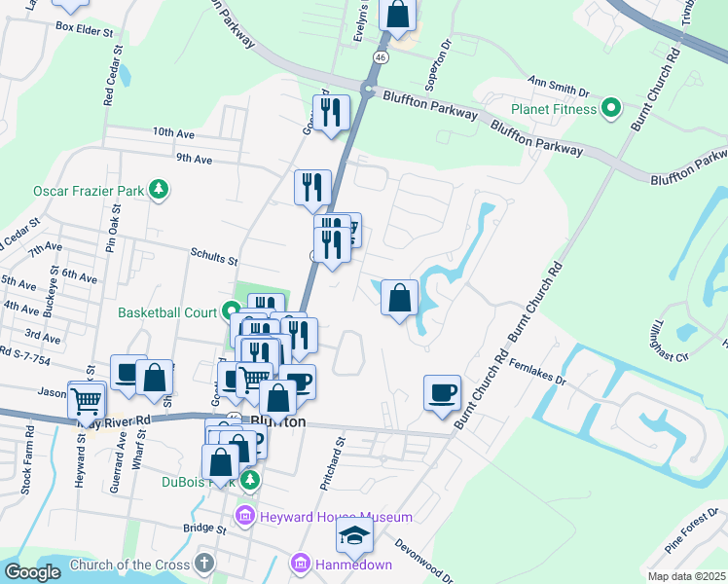
Task: Select the Box Elder St label
Action: pyautogui.click(x=85, y=29)
